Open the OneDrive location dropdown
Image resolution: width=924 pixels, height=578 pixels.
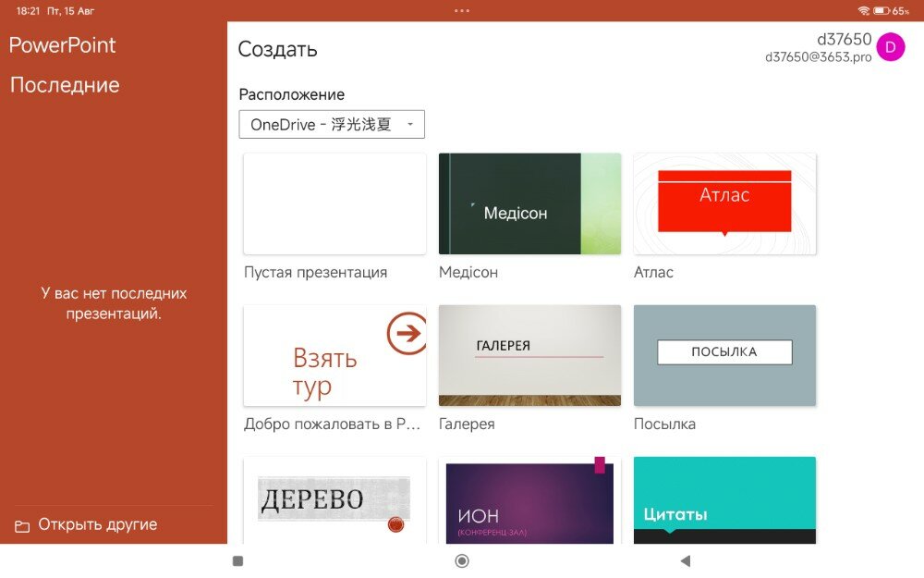point(332,125)
